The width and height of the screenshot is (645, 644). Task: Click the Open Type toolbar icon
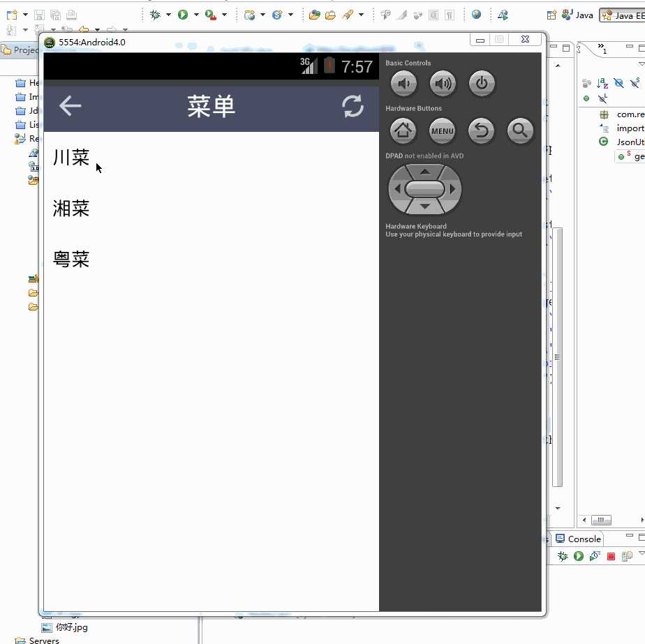tap(314, 15)
